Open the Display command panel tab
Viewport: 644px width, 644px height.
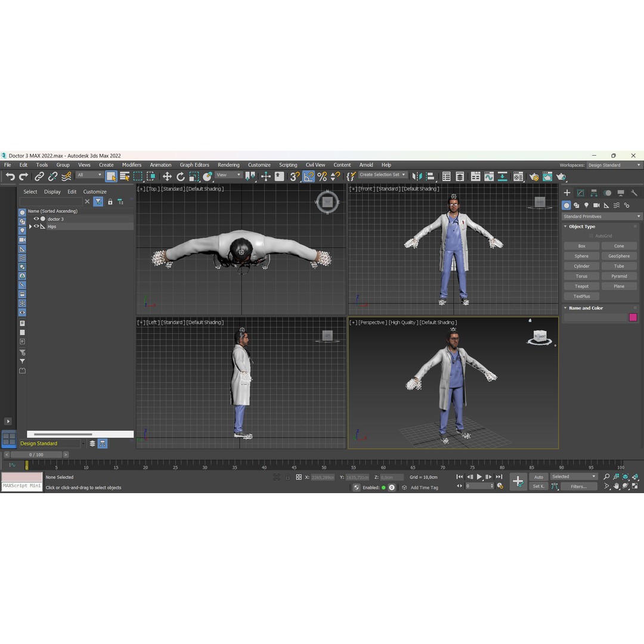(x=621, y=193)
